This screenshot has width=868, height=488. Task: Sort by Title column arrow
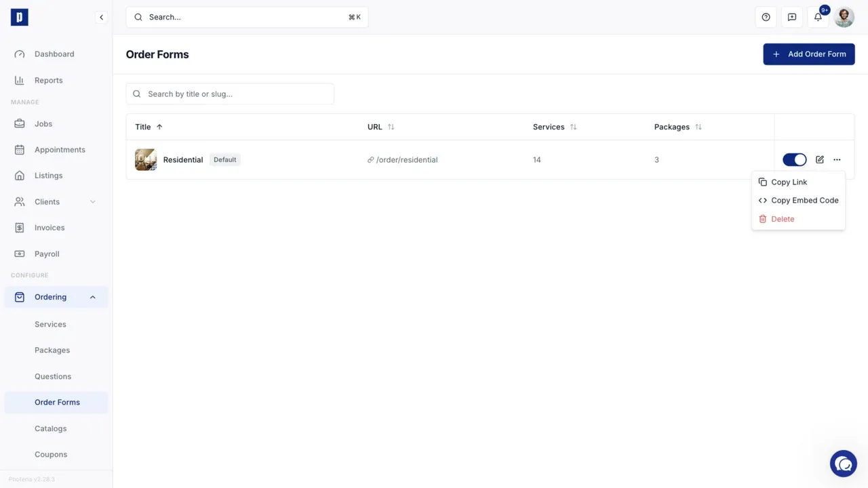tap(159, 127)
